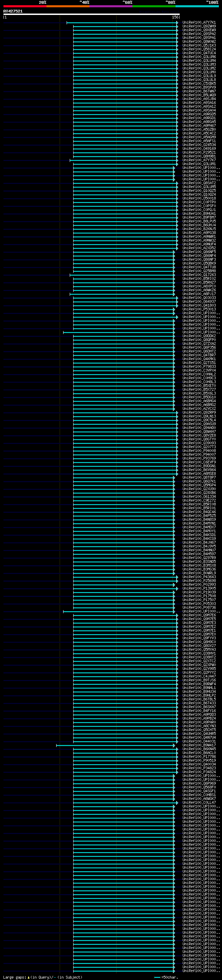Select the UniRef100_Q3LUM6 label

199,57
